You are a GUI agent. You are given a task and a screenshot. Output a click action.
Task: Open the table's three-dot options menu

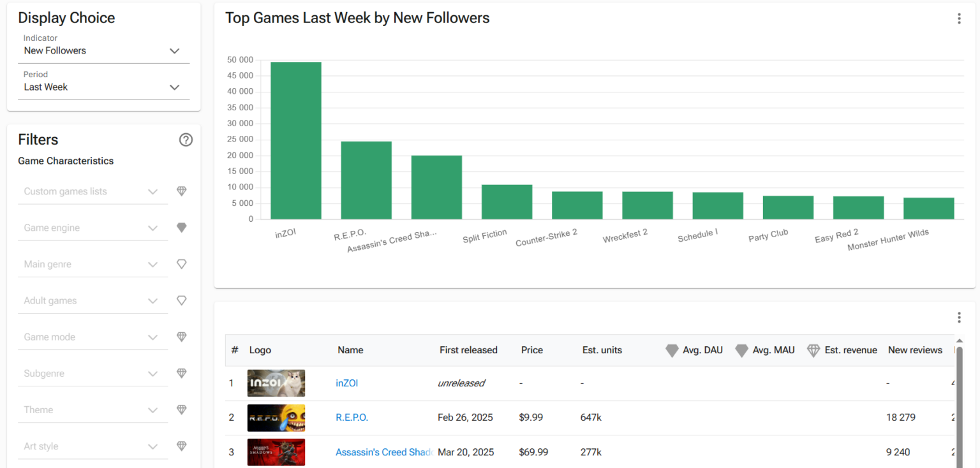959,317
